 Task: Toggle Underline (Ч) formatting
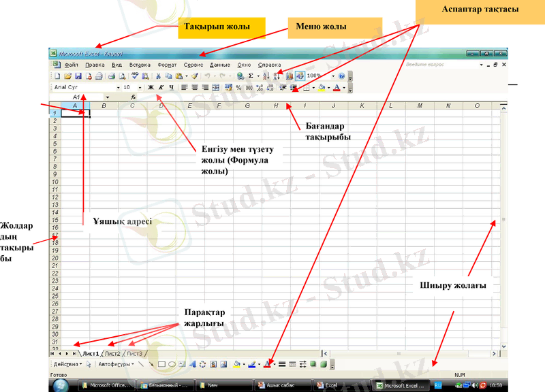pos(172,88)
